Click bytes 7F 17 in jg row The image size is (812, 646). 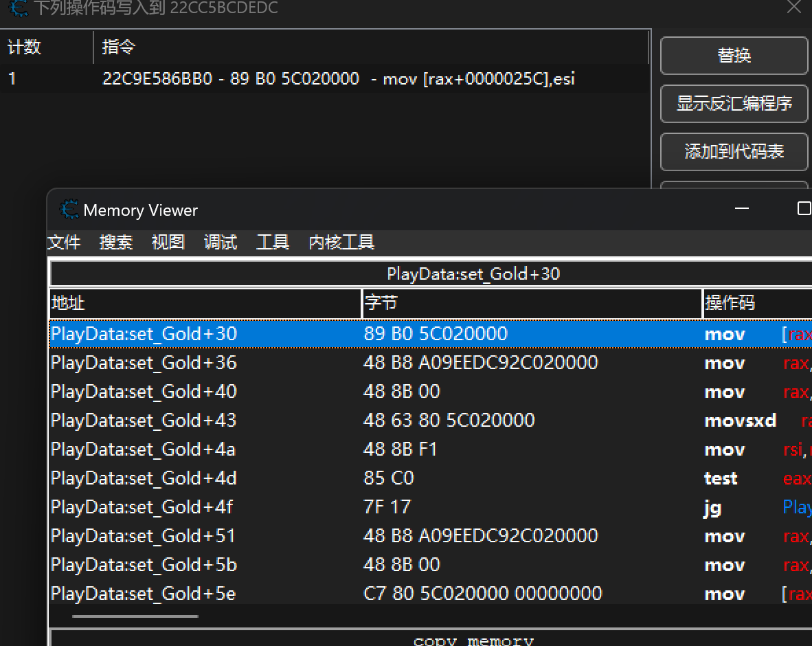[387, 506]
